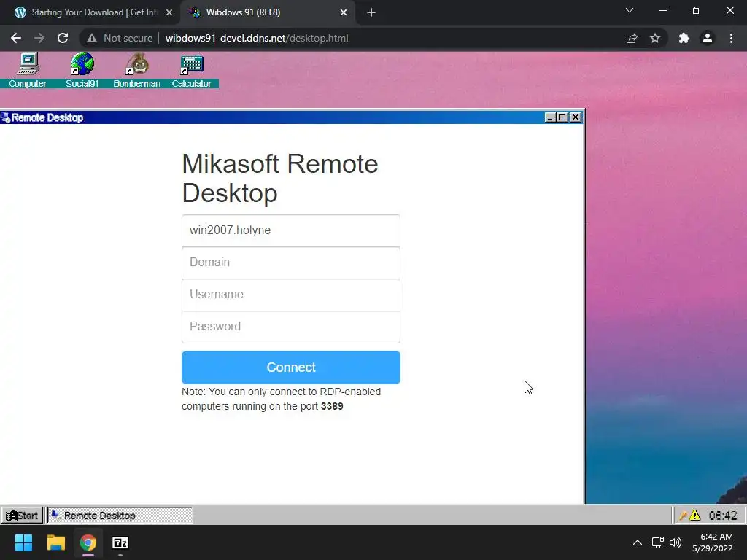Launch the Social91 desktop shortcut
Viewport: 747px width, 560px height.
point(82,71)
